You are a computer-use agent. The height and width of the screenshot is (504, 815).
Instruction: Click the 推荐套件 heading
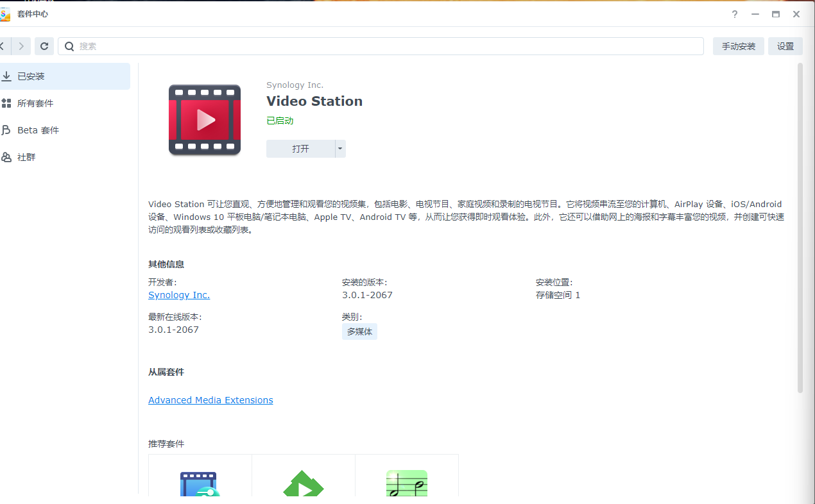pos(166,444)
